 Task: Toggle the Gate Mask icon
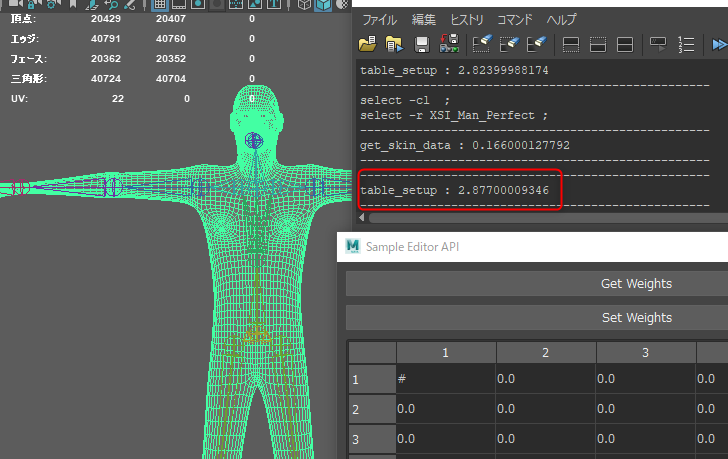coord(217,4)
